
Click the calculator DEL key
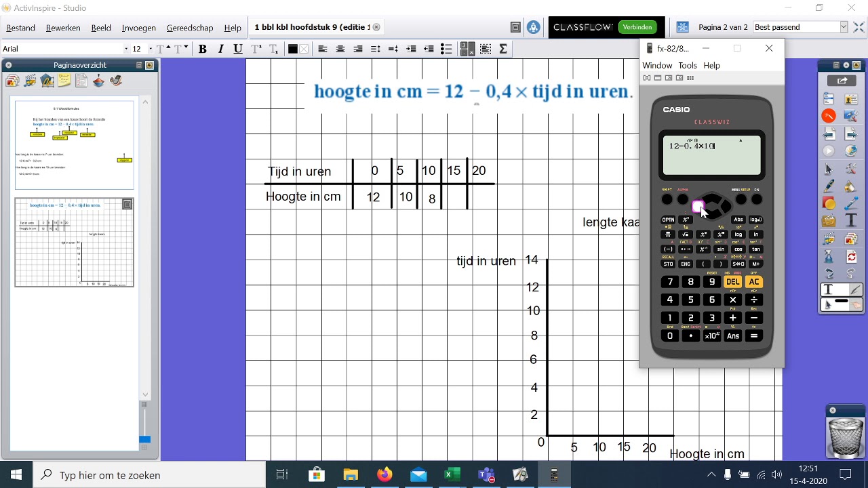[732, 282]
